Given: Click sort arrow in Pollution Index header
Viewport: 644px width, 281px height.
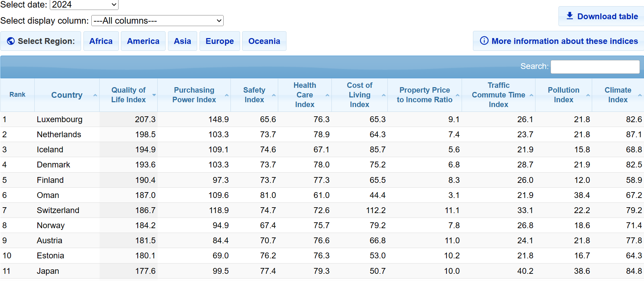Looking at the screenshot, I should point(588,95).
